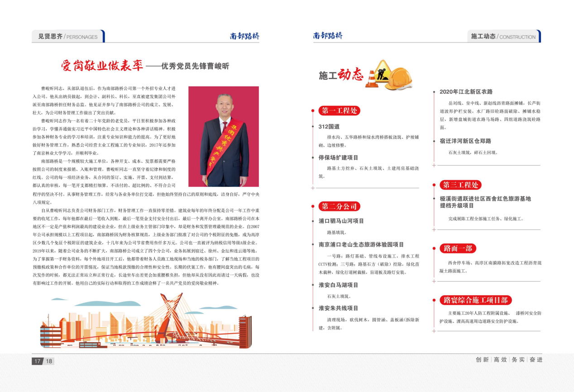Click the 桠溪街道跃进社区西舍红色旅游基地 heading
This screenshot has height=392, width=574.
485,199
